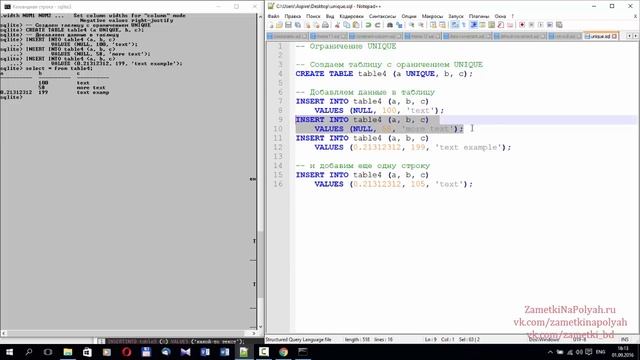This screenshot has height=360, width=640.
Task: Open the Вид menu
Action: pos(330,16)
